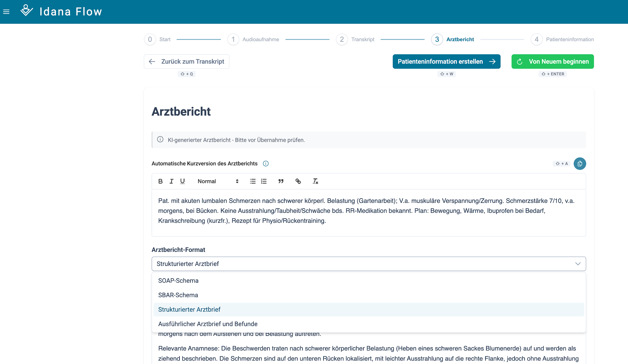The width and height of the screenshot is (628, 364).
Task: Select SOAP-Schema from format list
Action: 178,281
